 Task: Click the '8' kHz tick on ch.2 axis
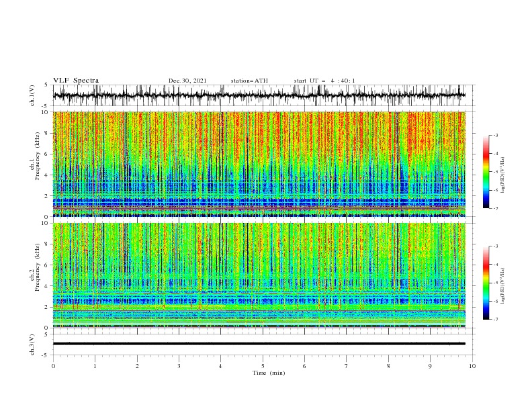[x=48, y=244]
